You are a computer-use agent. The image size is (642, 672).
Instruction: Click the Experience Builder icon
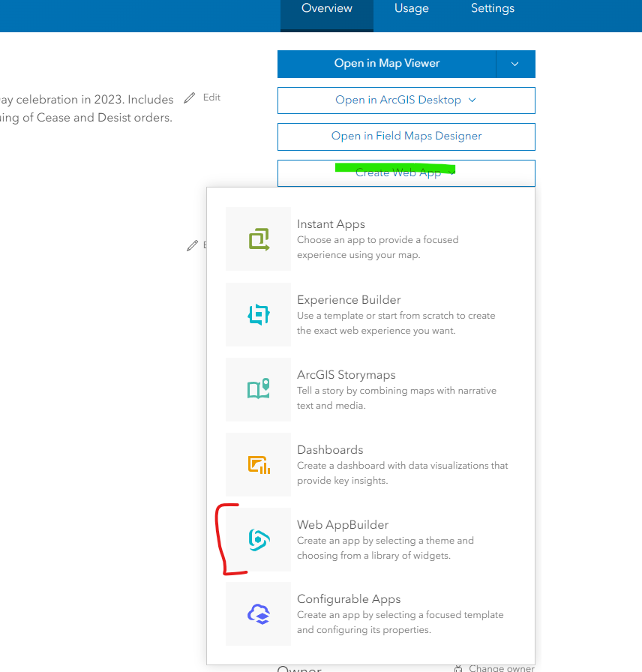258,314
